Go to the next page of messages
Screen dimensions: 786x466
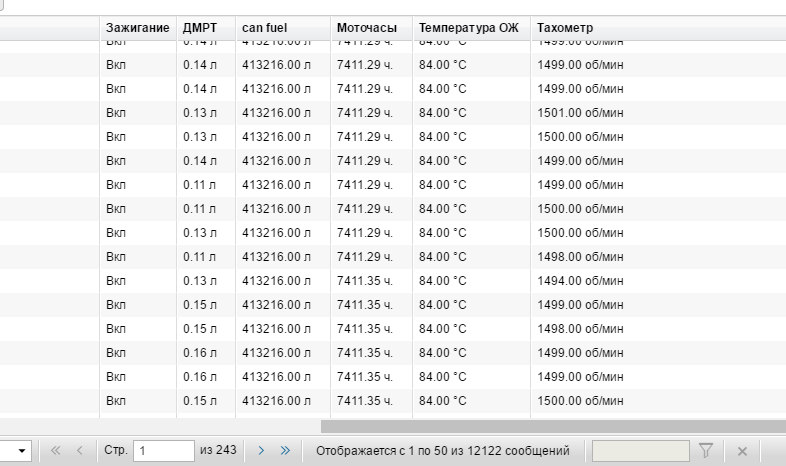click(x=261, y=451)
